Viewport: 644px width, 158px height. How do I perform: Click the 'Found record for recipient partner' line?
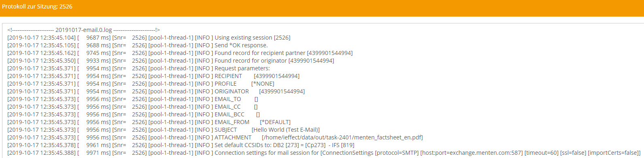click(x=180, y=53)
